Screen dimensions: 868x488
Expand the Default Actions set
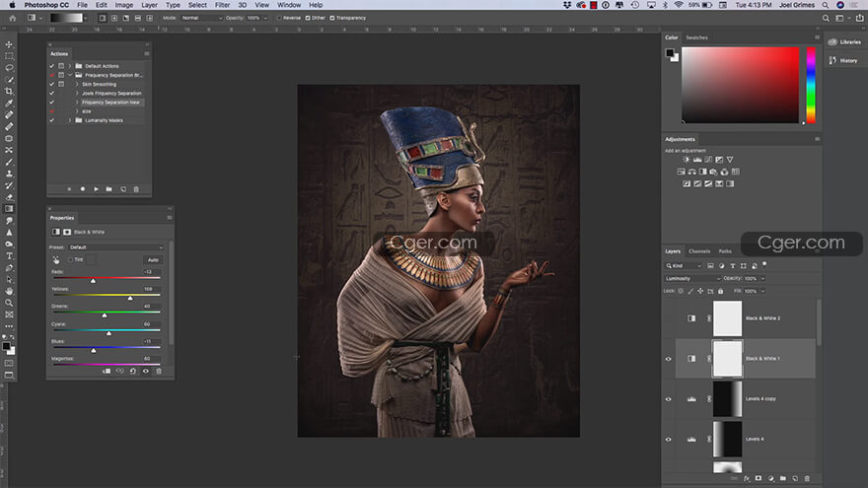pyautogui.click(x=70, y=66)
